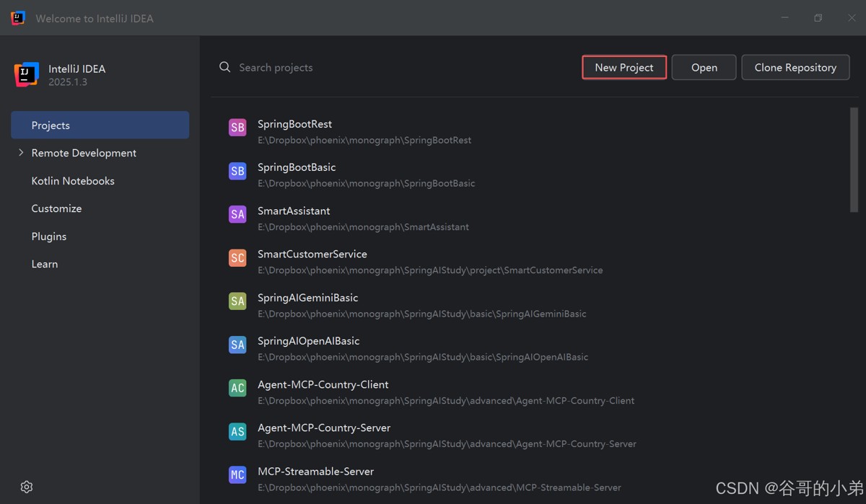Viewport: 866px width, 504px height.
Task: Close the Welcome to IntelliJ IDEA window
Action: pos(852,18)
